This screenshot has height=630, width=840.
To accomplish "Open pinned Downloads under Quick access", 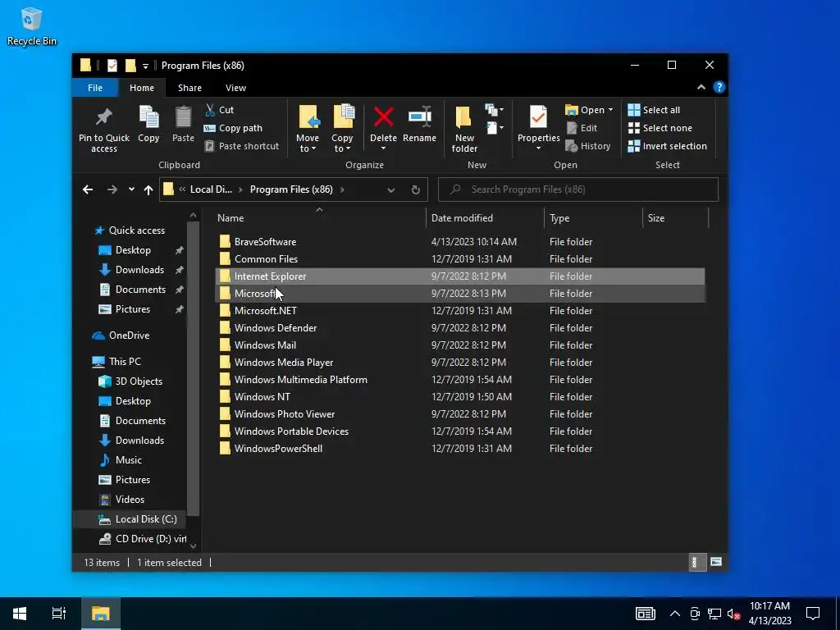I will (139, 270).
